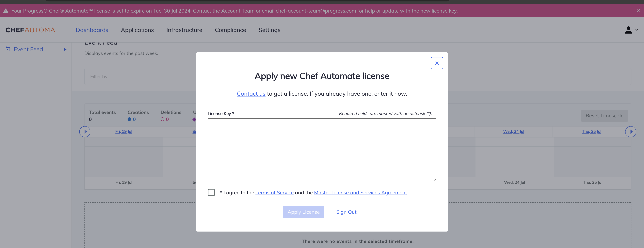Screen dimensions: 644x248
Task: Switch to the Compliance tab
Action: point(230,30)
